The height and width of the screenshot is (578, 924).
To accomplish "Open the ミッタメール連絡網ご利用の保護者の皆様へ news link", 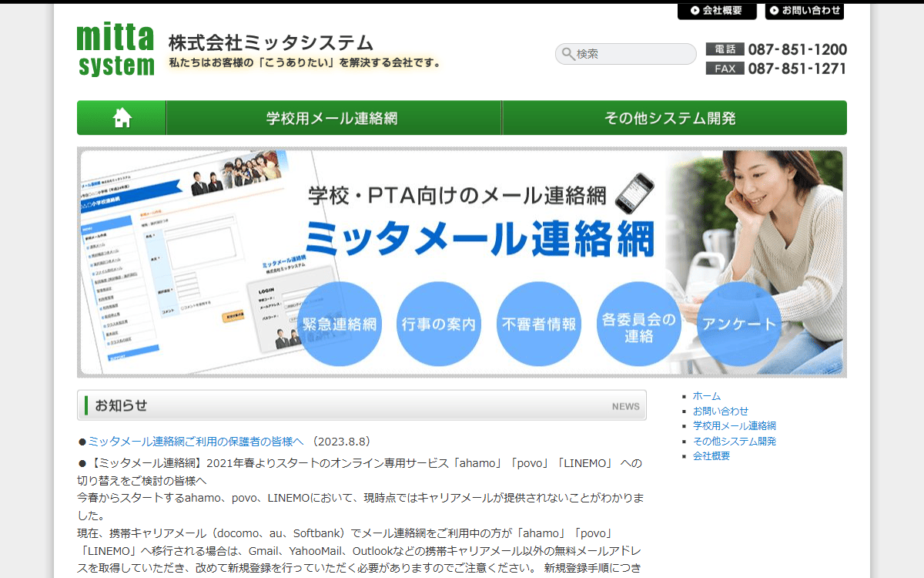I will click(196, 442).
